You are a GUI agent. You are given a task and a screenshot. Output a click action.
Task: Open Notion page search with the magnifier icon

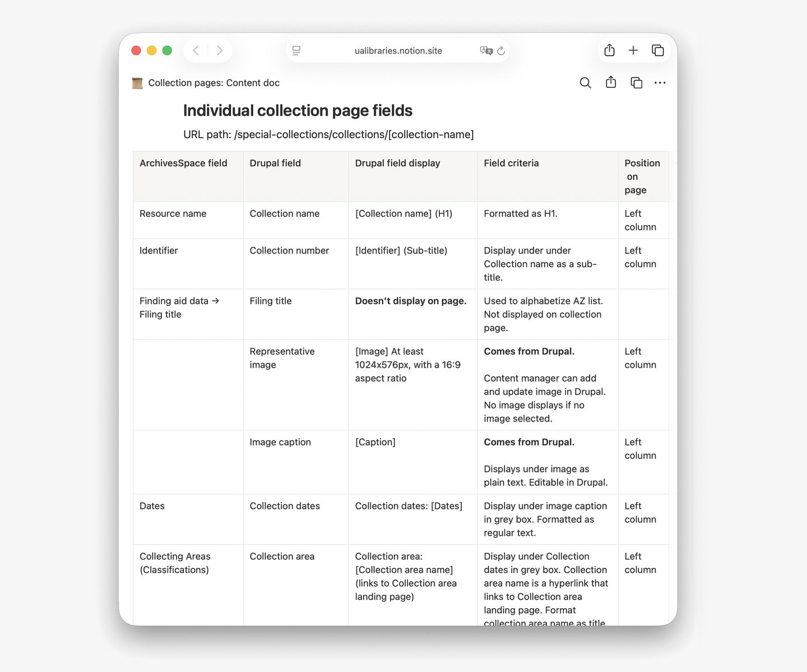coord(585,82)
